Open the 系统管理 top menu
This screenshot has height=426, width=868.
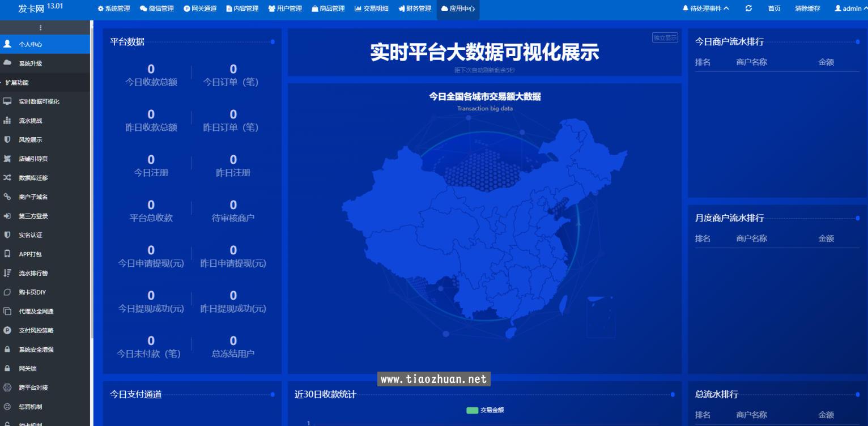point(114,8)
